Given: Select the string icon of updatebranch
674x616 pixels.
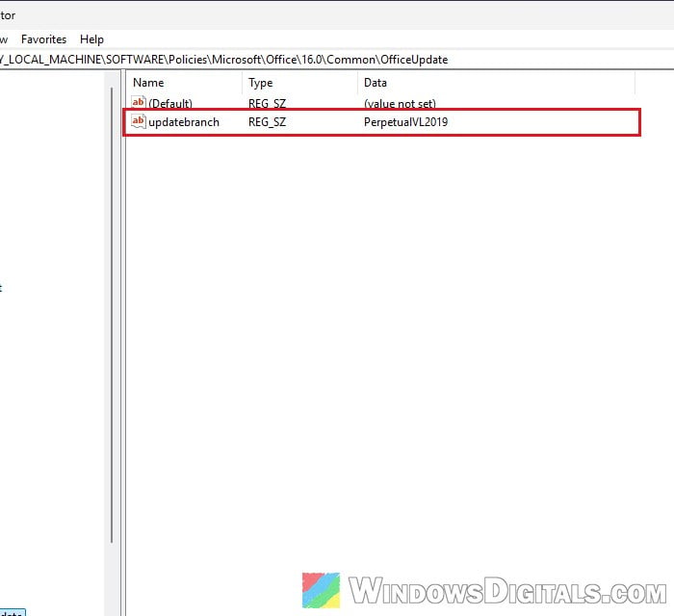Looking at the screenshot, I should [x=139, y=121].
